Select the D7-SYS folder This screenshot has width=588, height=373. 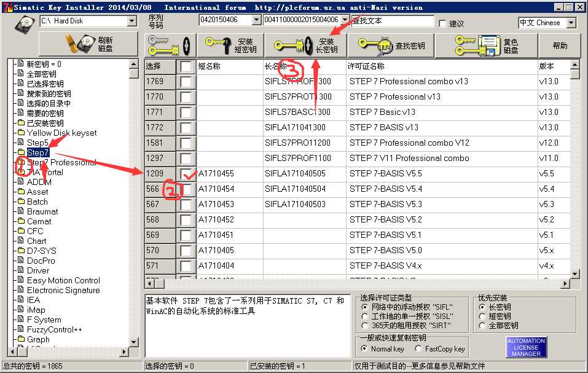click(42, 251)
